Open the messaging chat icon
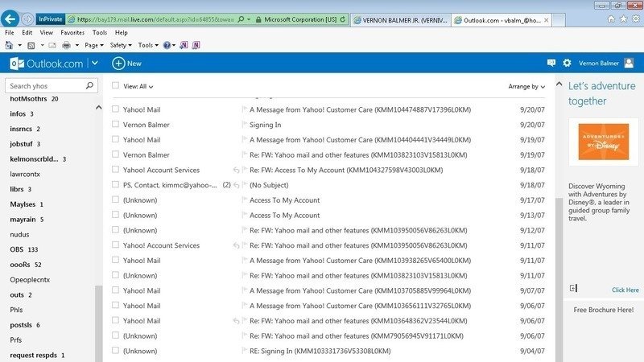Screen dimensions: 644x362 pos(551,63)
